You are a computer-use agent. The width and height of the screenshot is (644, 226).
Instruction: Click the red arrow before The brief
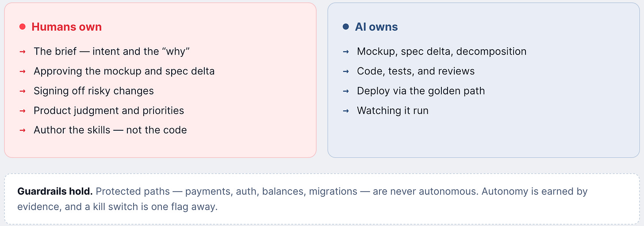coord(23,52)
